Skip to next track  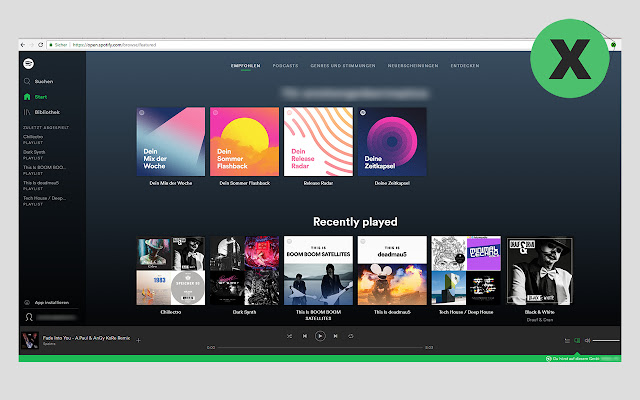click(336, 336)
